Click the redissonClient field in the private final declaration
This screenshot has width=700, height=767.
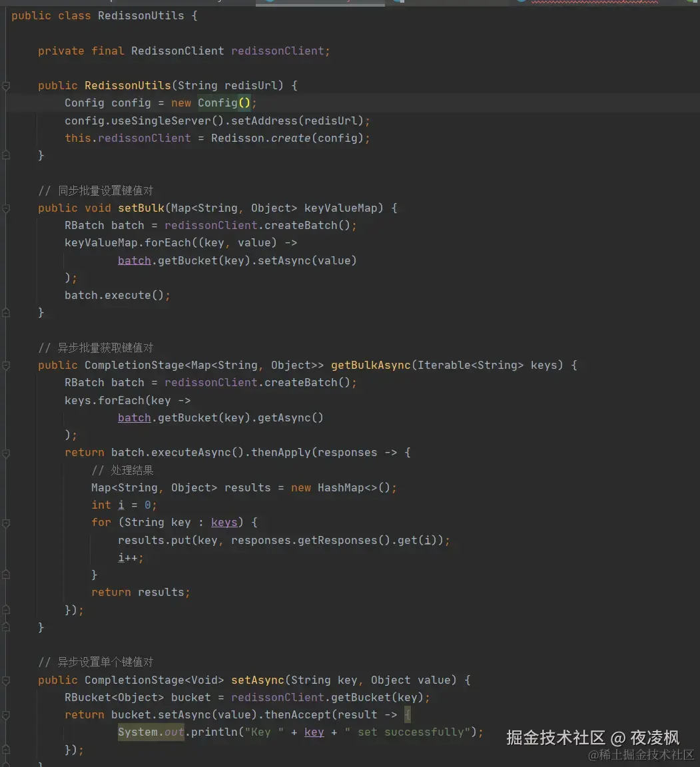tap(277, 51)
